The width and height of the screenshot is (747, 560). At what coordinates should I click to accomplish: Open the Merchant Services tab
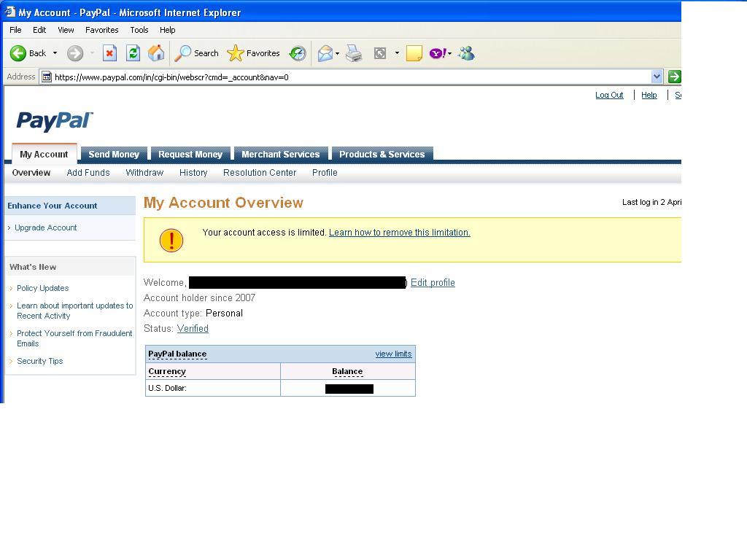coord(281,154)
